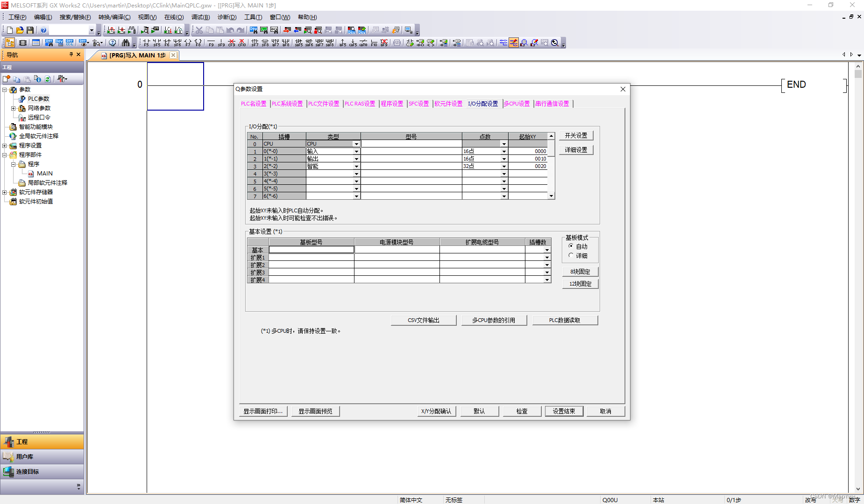Open project using the folder icon
Screen dimensions: 864x504
point(20,30)
